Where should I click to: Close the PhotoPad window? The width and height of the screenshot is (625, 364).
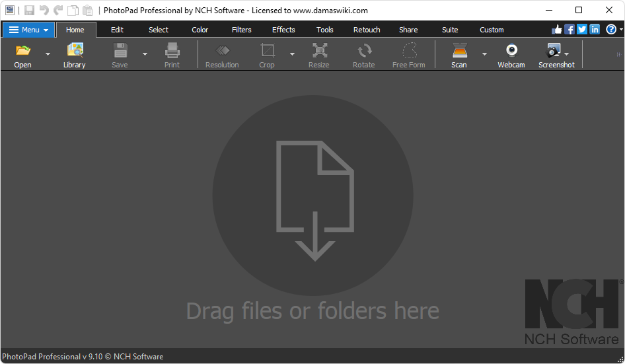(609, 11)
